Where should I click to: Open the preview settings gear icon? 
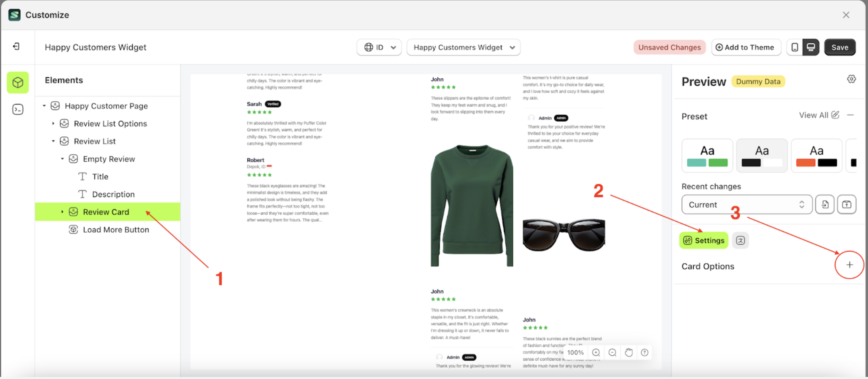pyautogui.click(x=851, y=79)
